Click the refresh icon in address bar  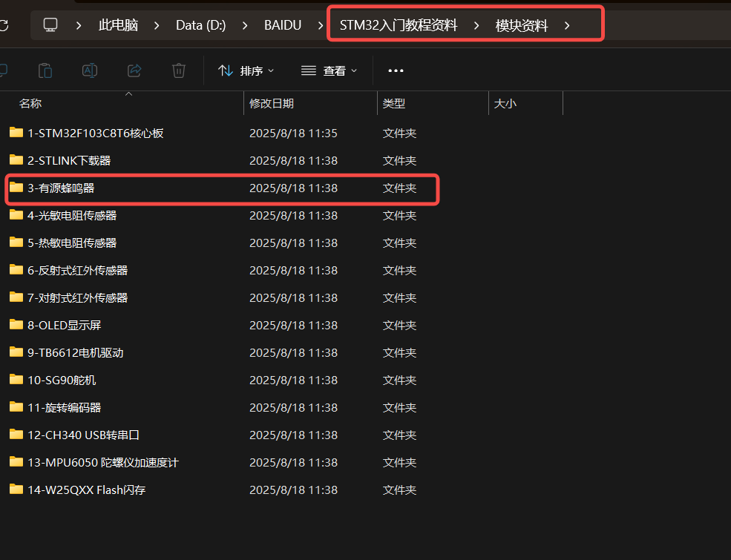[4, 25]
